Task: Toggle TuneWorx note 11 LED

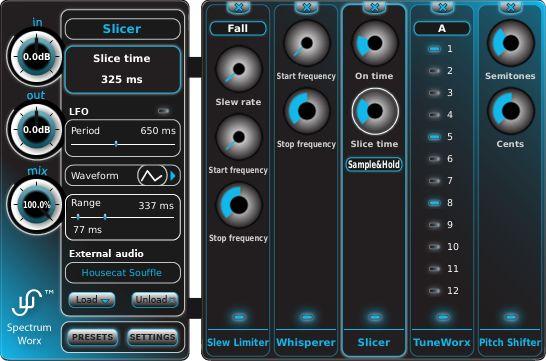Action: coord(434,269)
